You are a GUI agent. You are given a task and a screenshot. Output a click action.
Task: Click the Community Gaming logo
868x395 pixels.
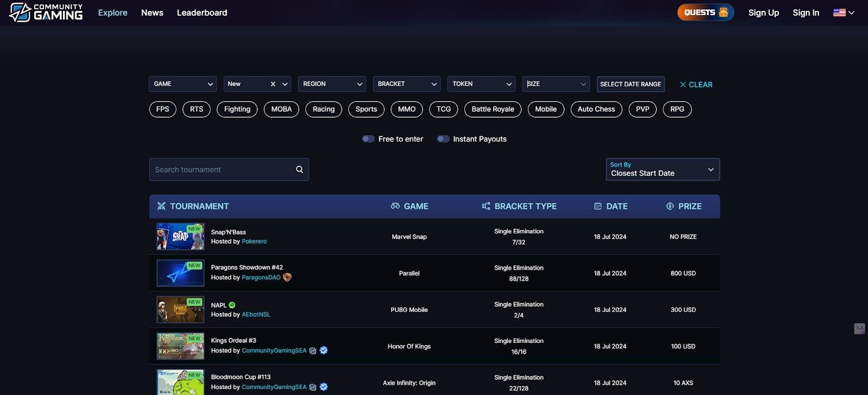pos(46,12)
